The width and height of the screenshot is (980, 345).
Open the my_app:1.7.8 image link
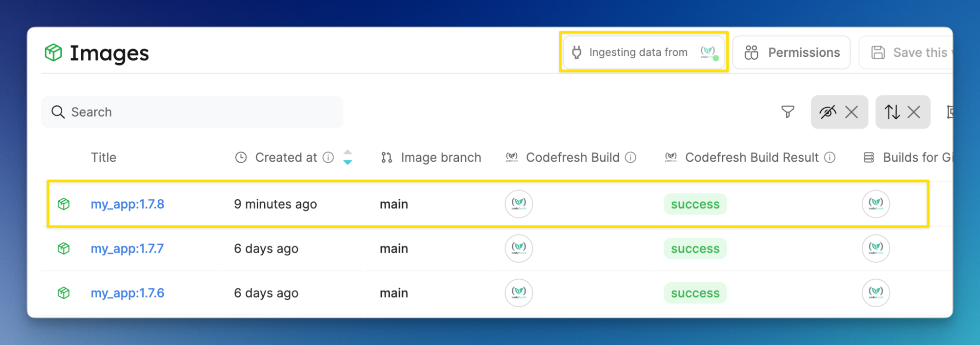pyautogui.click(x=127, y=204)
